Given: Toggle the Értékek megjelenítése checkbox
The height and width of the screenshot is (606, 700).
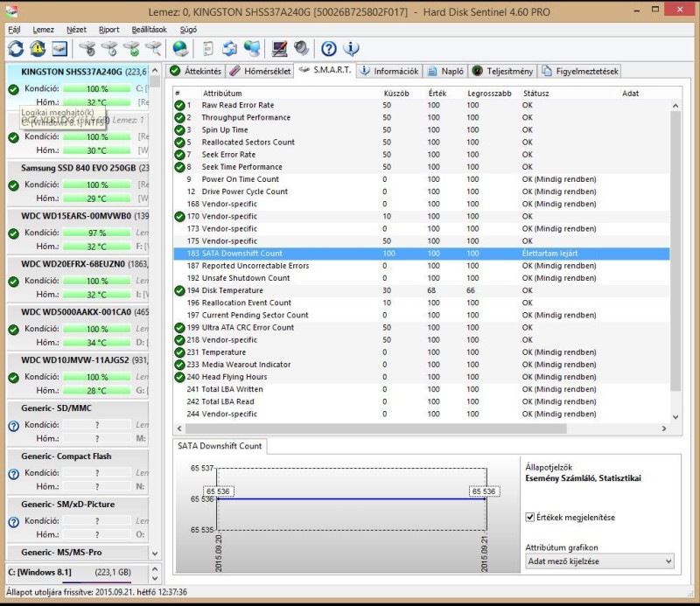Looking at the screenshot, I should [x=530, y=517].
